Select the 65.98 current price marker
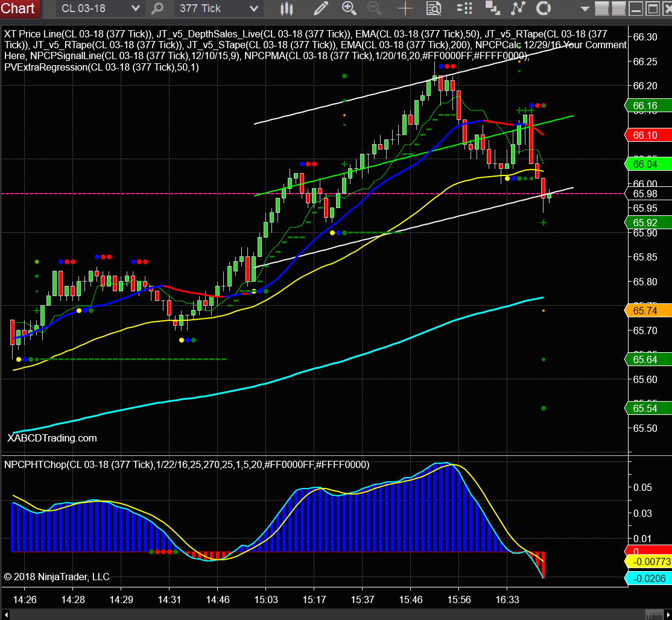Image resolution: width=672 pixels, height=620 pixels. tap(648, 194)
